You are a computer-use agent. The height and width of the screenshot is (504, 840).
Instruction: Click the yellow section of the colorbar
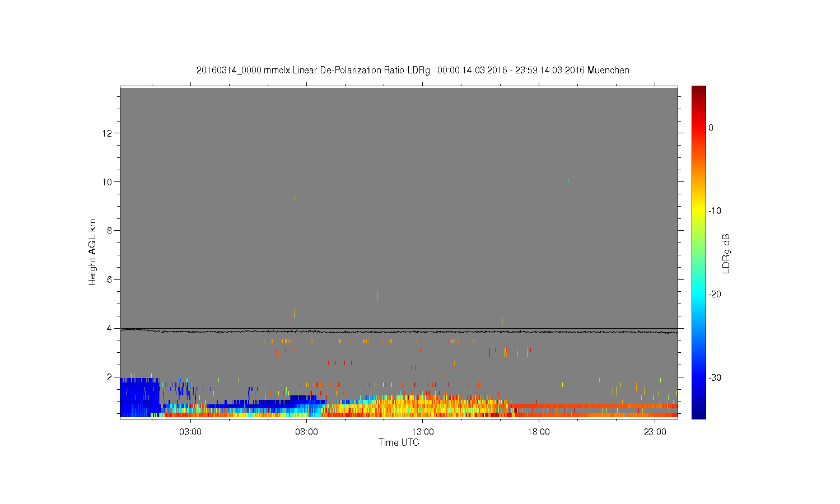pos(699,211)
